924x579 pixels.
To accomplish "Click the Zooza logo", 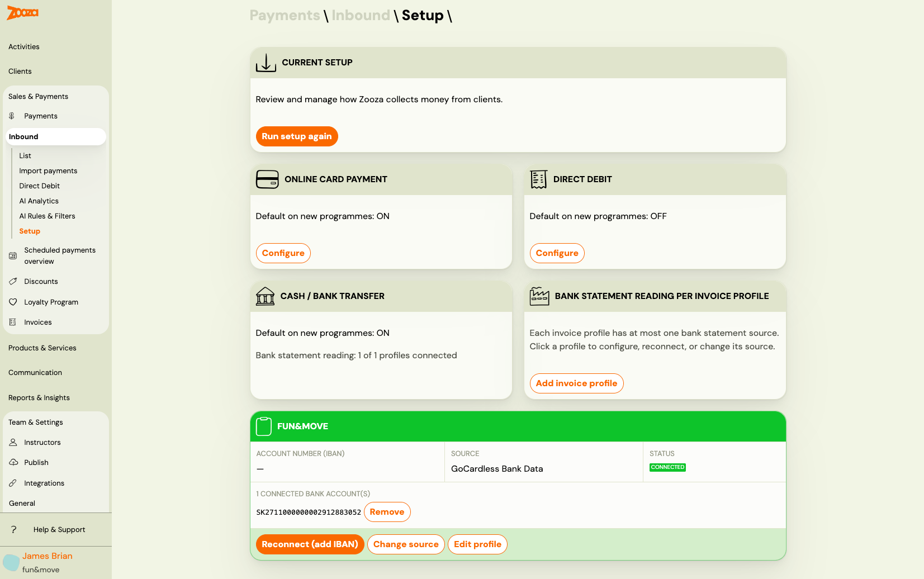I will (22, 13).
